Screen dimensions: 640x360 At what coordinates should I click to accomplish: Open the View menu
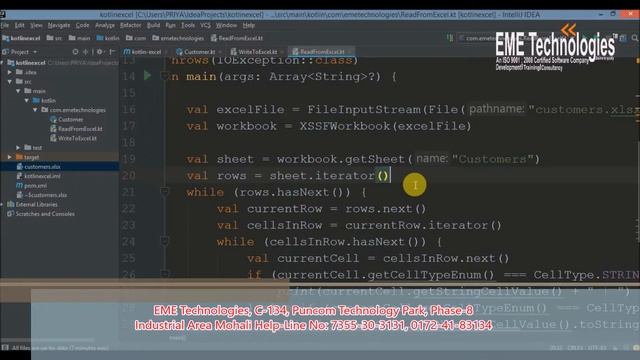pyautogui.click(x=36, y=25)
